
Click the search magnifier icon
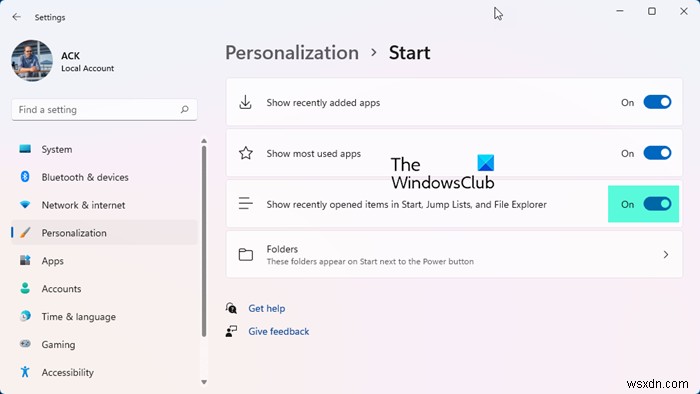(x=184, y=110)
